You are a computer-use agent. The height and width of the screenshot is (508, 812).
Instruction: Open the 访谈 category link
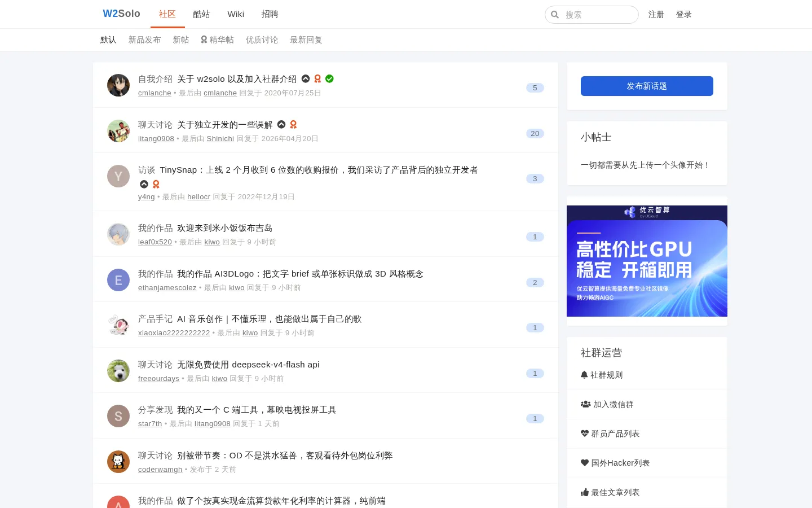147,170
